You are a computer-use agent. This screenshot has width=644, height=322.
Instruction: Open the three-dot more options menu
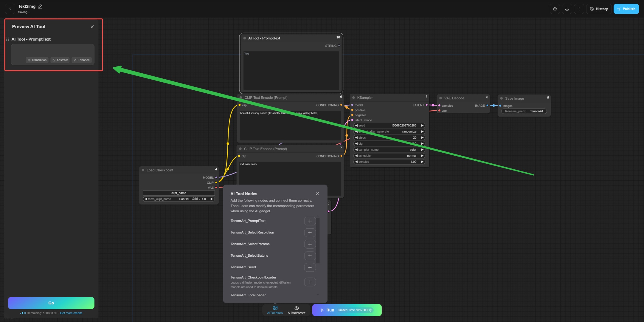579,9
